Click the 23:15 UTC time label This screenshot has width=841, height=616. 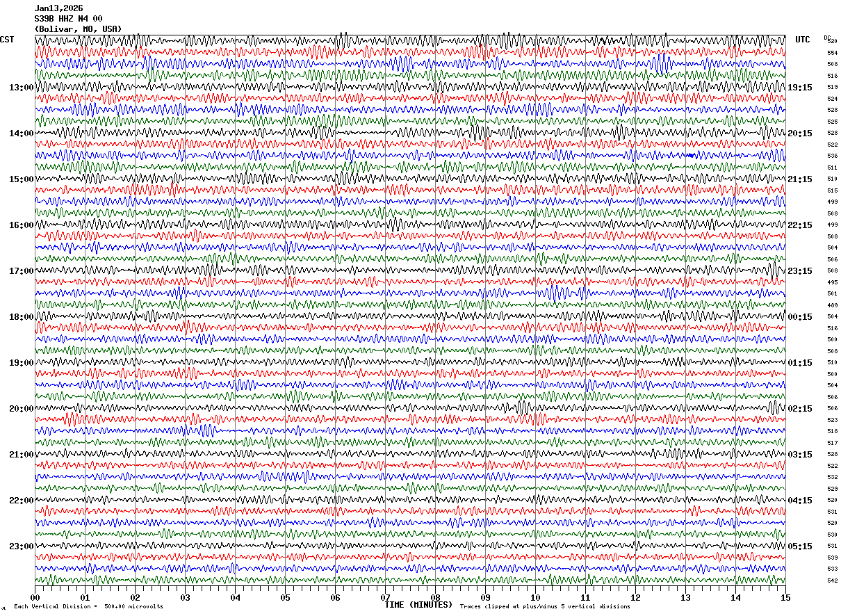click(800, 271)
